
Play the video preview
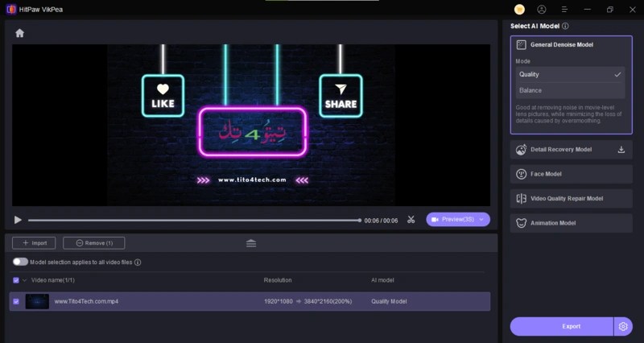tap(18, 220)
